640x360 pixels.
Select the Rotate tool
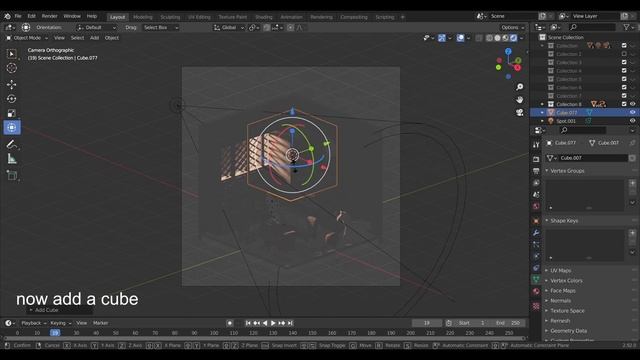coord(11,99)
